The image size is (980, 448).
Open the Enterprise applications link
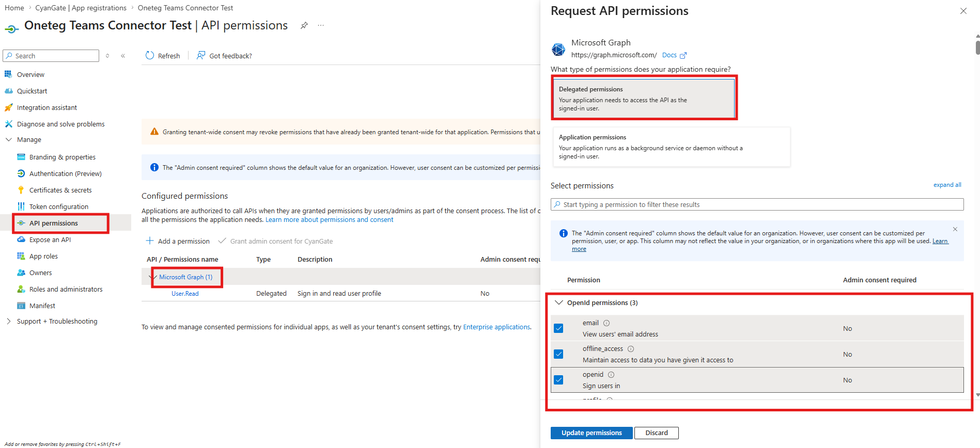(x=497, y=327)
